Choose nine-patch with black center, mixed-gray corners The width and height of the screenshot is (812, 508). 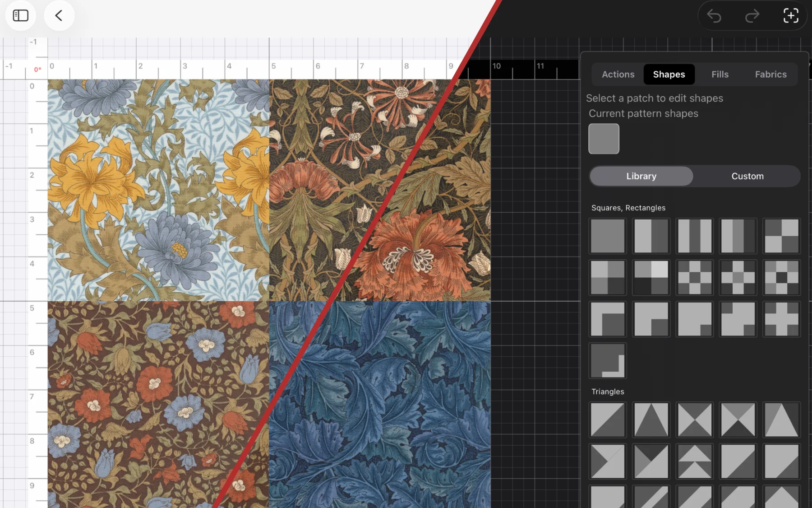click(782, 277)
